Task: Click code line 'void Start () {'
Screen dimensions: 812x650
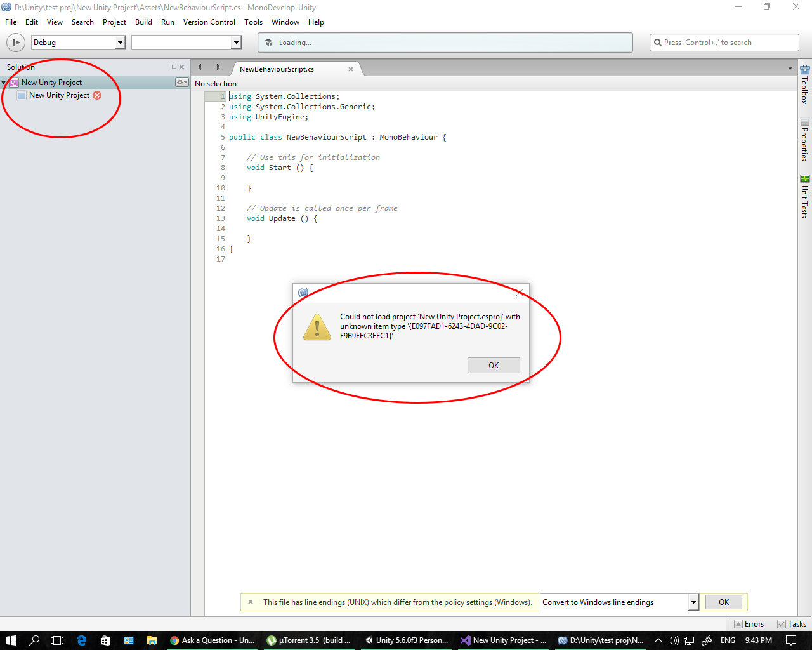Action: 280,168
